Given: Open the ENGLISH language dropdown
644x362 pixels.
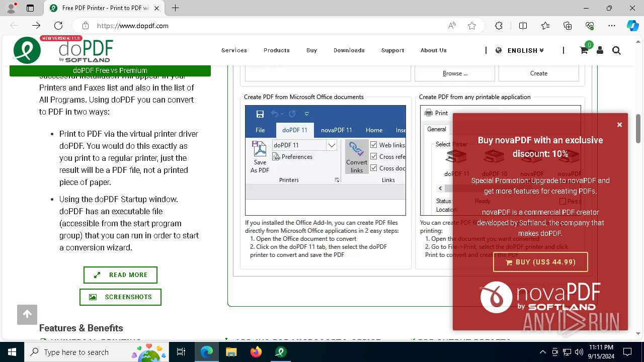Looking at the screenshot, I should [526, 50].
